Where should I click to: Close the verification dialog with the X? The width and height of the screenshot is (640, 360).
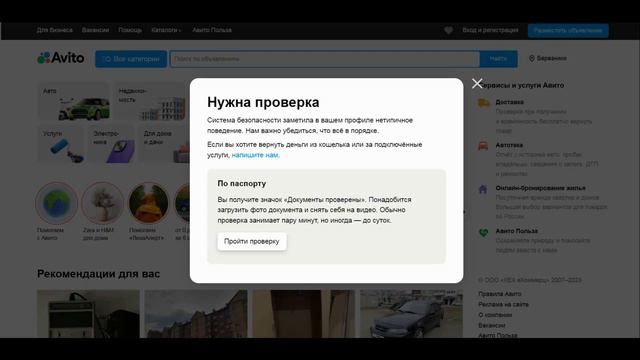477,84
